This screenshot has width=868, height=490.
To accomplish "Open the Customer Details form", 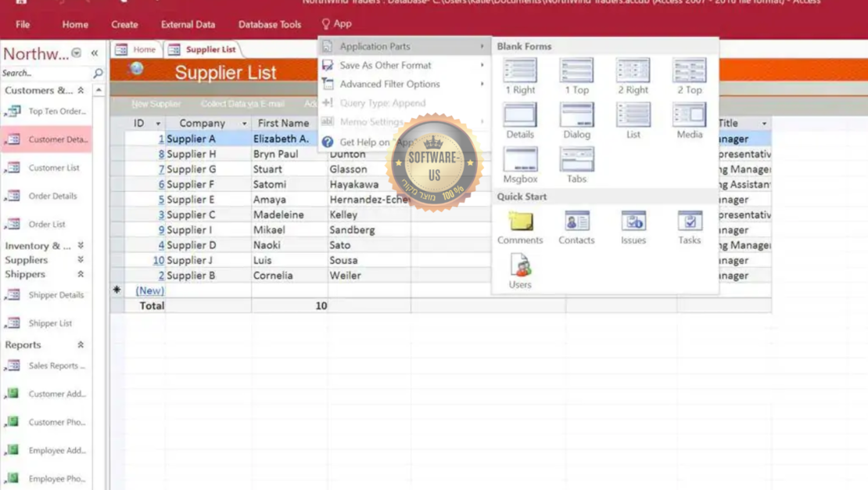I will pos(46,139).
